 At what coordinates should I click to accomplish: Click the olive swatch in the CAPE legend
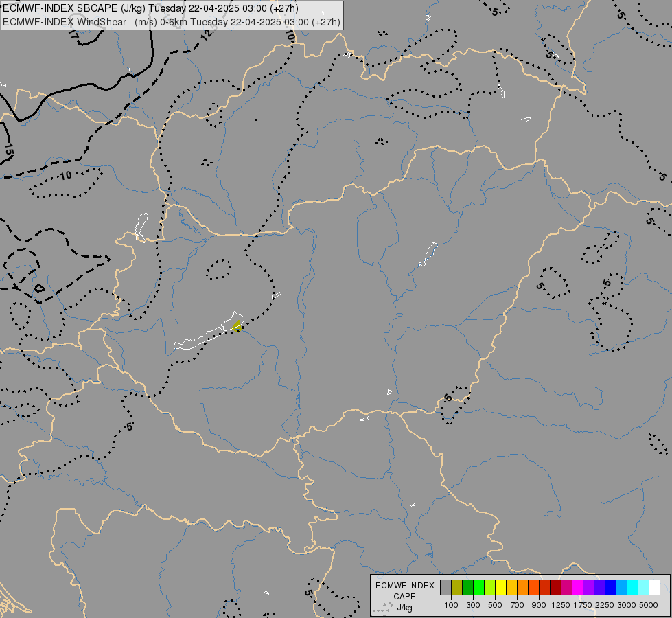click(457, 588)
